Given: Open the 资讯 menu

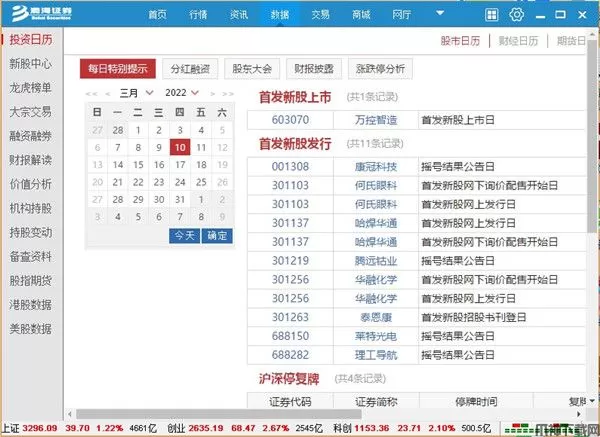Looking at the screenshot, I should tap(239, 15).
